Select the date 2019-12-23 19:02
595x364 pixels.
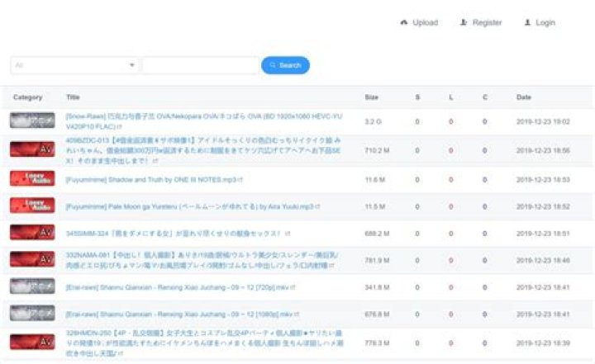(543, 121)
